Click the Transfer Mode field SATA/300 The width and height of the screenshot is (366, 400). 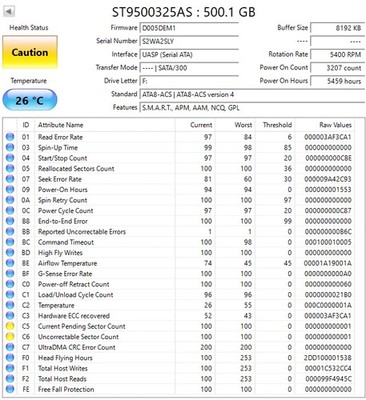[x=189, y=68]
